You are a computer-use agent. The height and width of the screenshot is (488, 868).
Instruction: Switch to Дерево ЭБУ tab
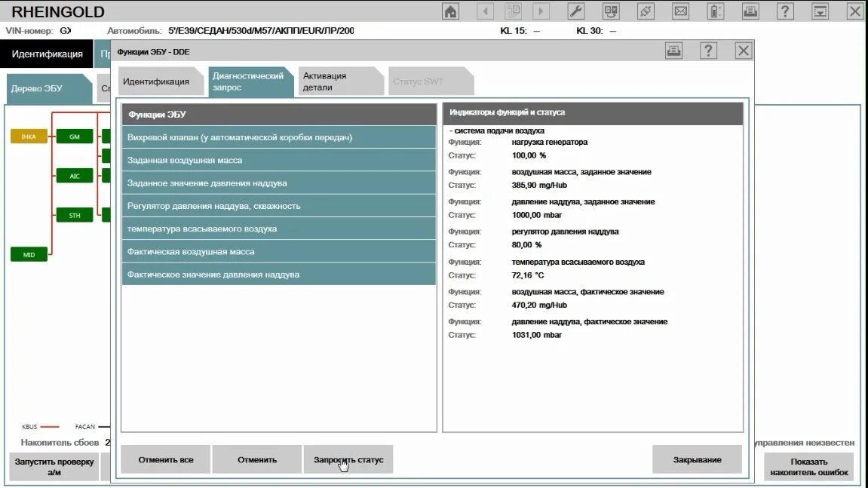click(48, 89)
